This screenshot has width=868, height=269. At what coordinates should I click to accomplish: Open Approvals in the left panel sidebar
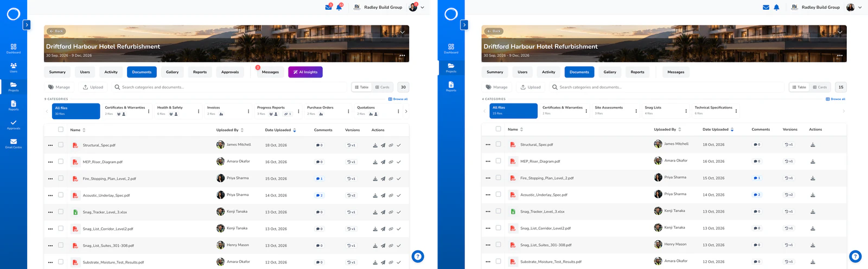point(14,125)
